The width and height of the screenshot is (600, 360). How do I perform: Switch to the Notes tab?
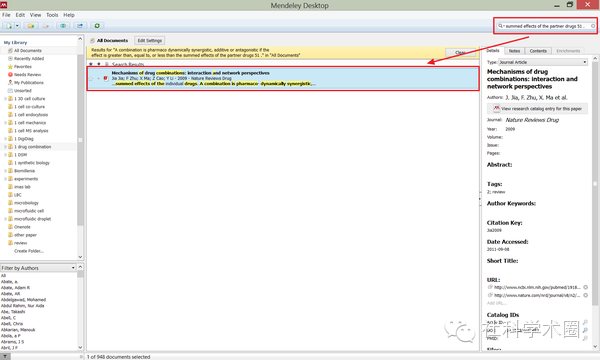(514, 51)
